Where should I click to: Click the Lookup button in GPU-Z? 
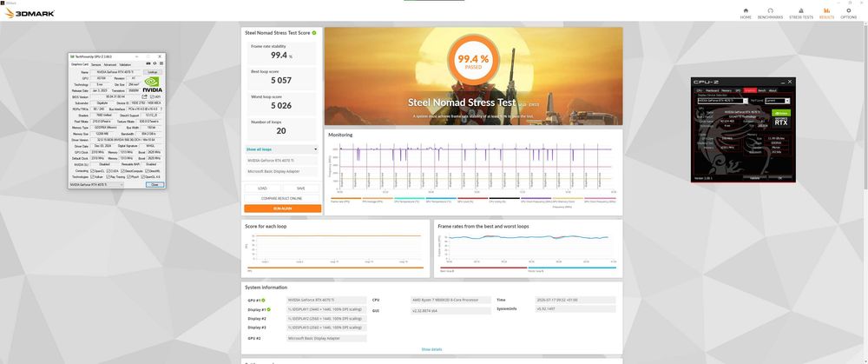click(152, 72)
